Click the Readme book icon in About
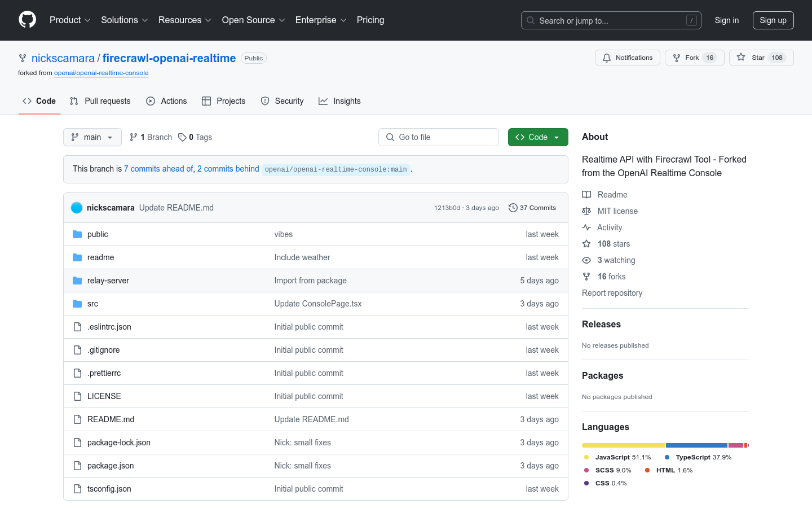 point(586,195)
